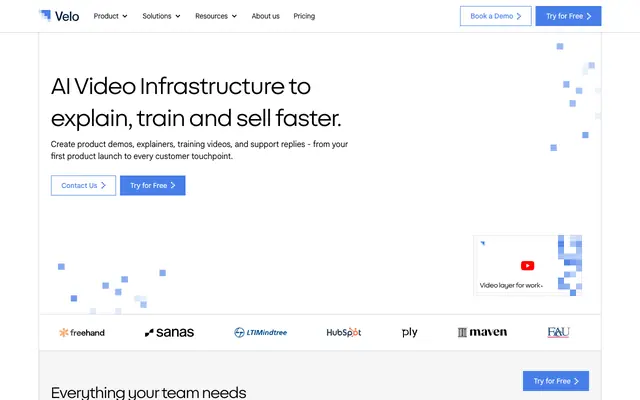Image resolution: width=640 pixels, height=400 pixels.
Task: Select the FAU logo
Action: [x=558, y=332]
